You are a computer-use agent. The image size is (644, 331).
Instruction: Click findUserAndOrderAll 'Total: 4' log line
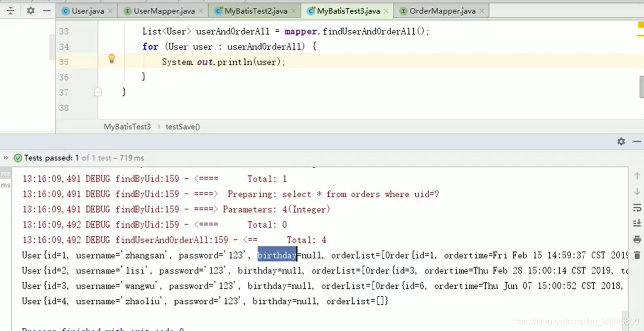coord(174,240)
